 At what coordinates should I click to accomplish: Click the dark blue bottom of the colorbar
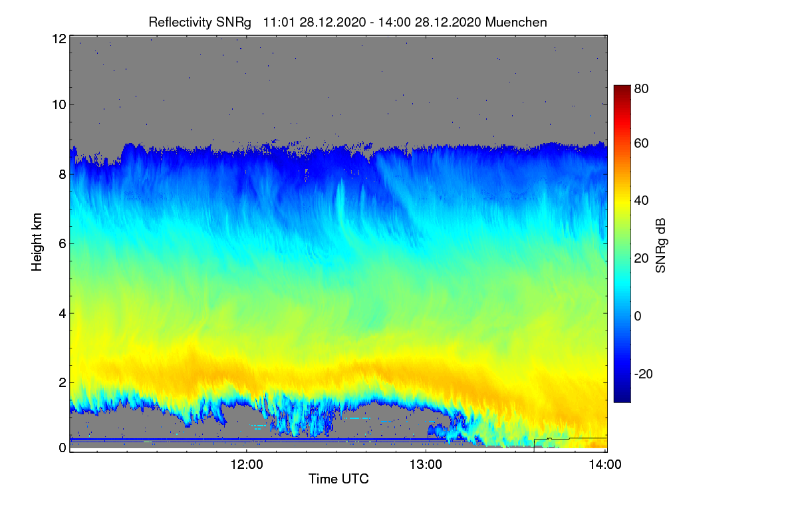point(622,398)
